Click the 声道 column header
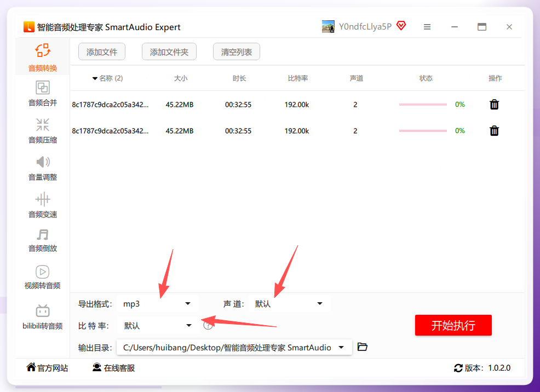The width and height of the screenshot is (540, 392). coord(356,78)
